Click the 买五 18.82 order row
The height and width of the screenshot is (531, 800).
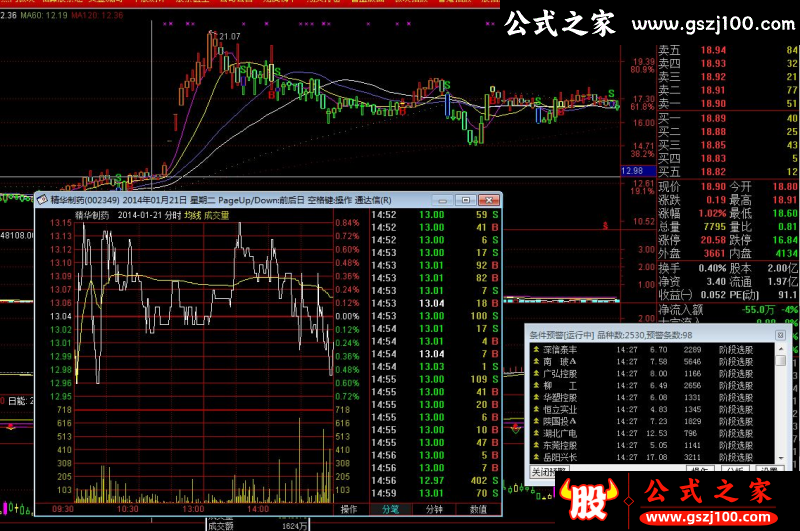728,172
